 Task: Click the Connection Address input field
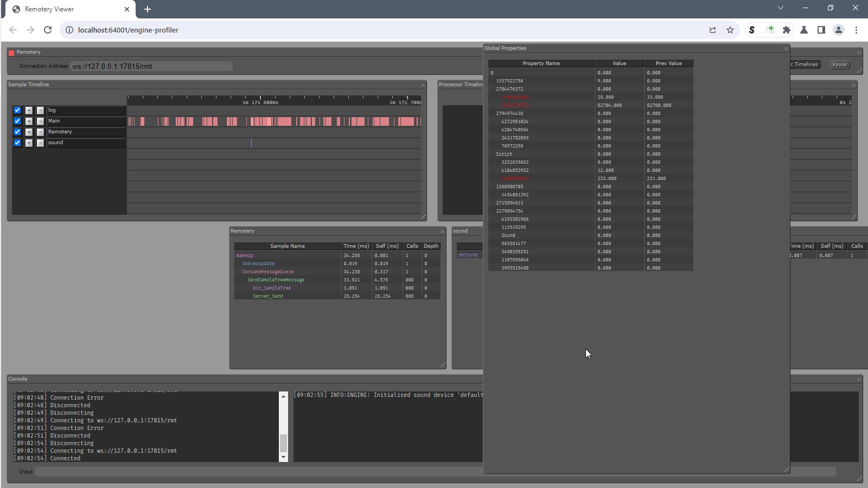[151, 66]
